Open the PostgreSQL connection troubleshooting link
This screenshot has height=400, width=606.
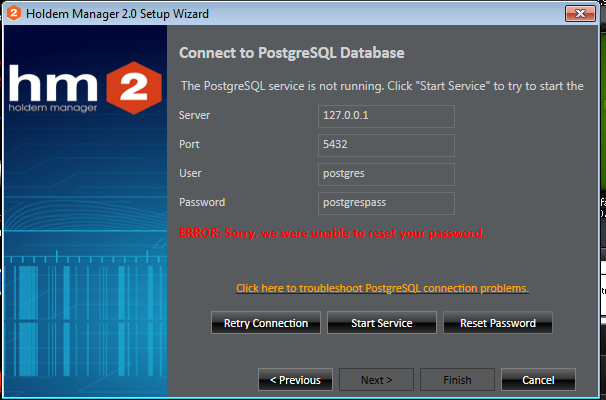(x=382, y=288)
